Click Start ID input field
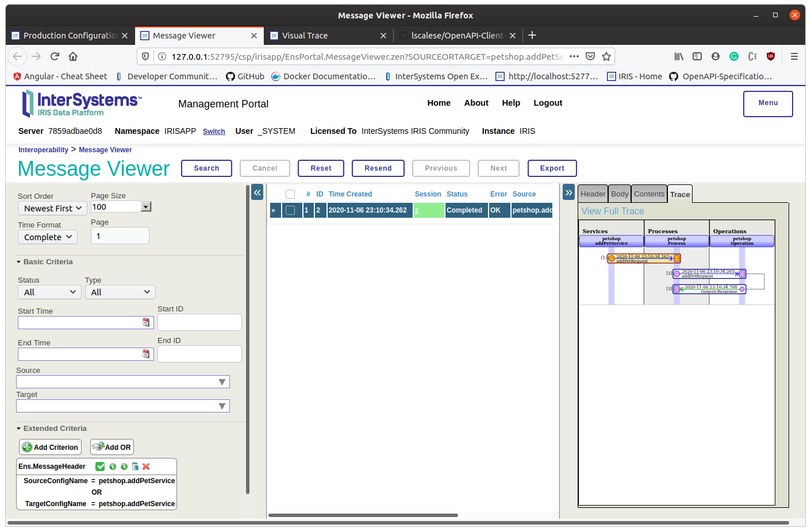The height and width of the screenshot is (532, 811). pos(199,322)
